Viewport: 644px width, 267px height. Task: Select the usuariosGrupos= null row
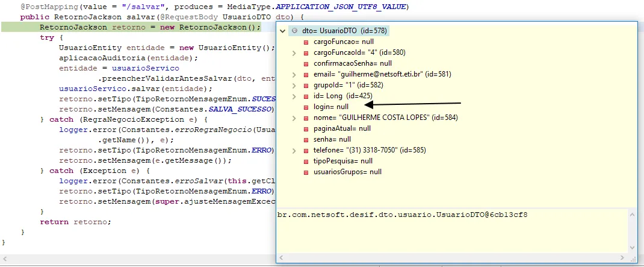(x=347, y=172)
